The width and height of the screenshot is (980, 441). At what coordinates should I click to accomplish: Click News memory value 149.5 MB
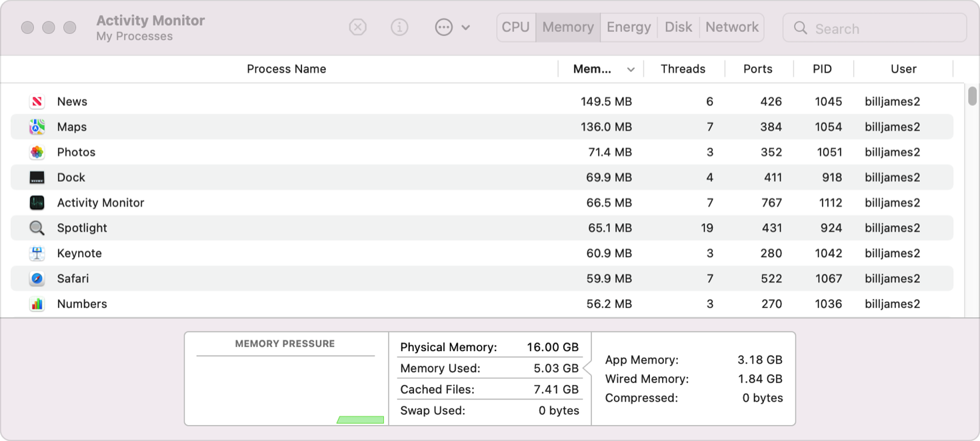606,101
